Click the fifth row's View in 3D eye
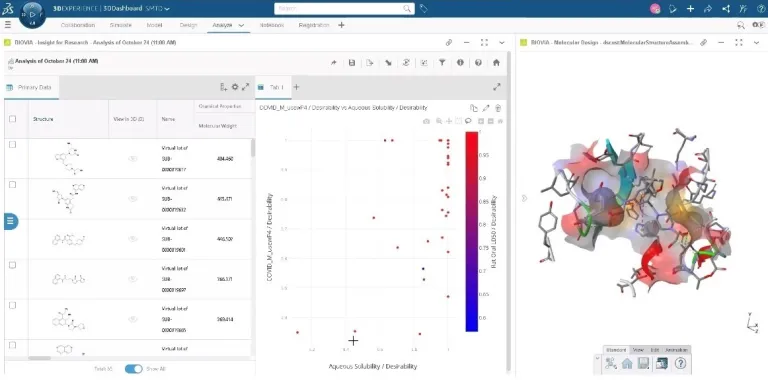768x380 pixels. (x=133, y=319)
